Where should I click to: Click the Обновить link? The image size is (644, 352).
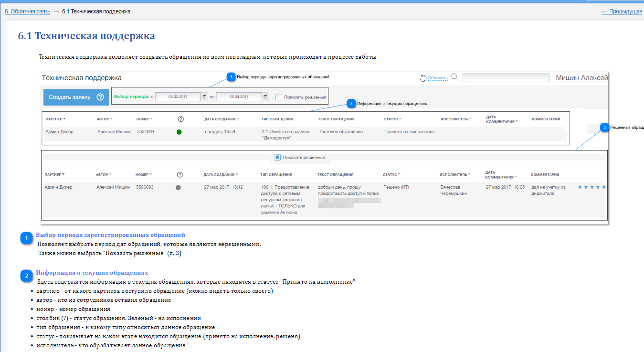pyautogui.click(x=438, y=78)
